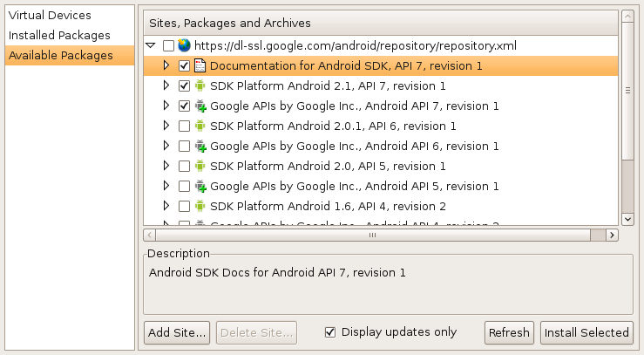Viewport: 644px width, 355px height.
Task: Select Available Packages section
Action: pyautogui.click(x=70, y=56)
